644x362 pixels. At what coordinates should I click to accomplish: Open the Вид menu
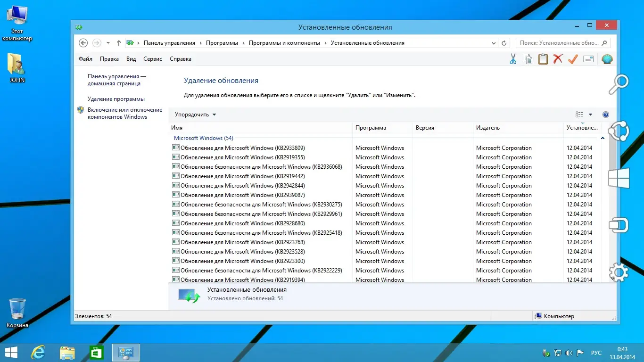pyautogui.click(x=131, y=58)
